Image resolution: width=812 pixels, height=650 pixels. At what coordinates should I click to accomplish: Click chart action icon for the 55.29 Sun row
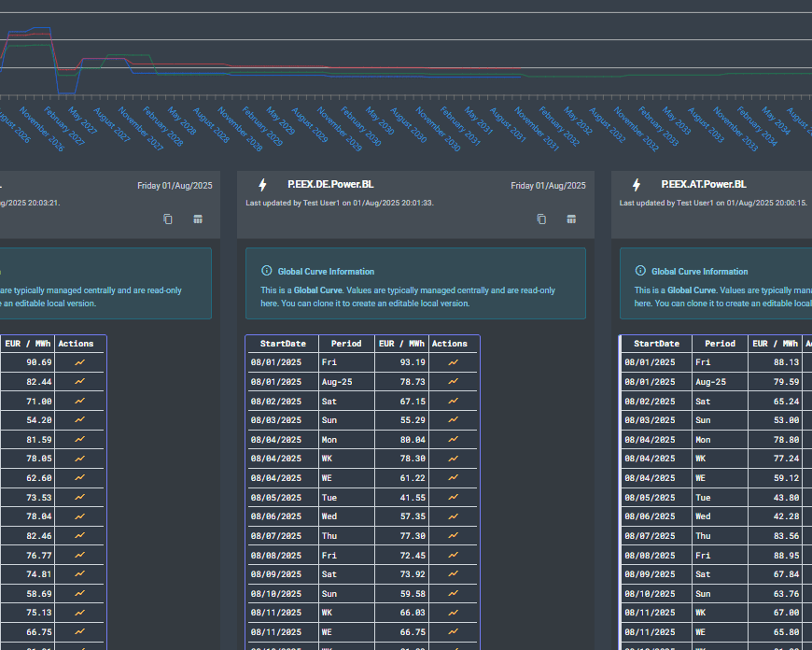(453, 420)
